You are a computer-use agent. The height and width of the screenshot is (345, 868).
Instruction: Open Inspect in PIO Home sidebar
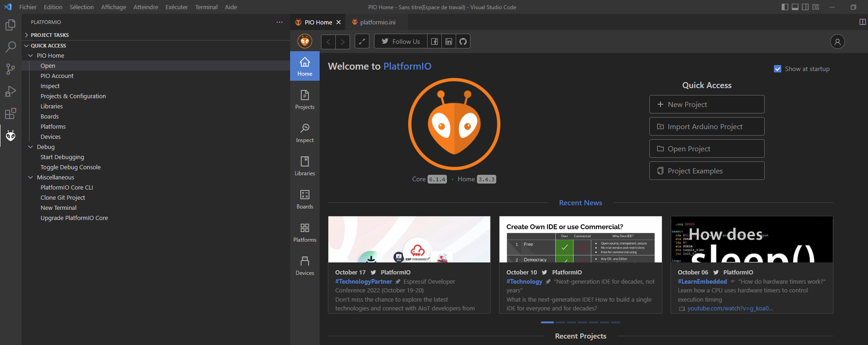[305, 133]
